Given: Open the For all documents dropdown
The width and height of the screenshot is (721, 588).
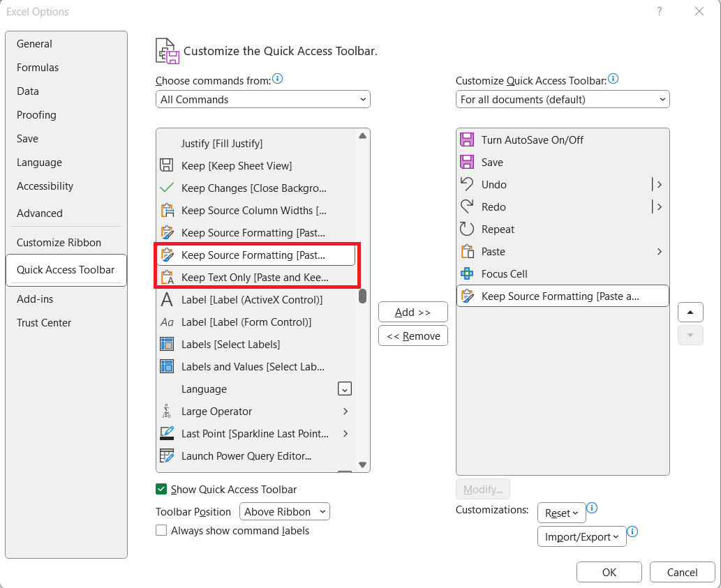Looking at the screenshot, I should point(563,99).
